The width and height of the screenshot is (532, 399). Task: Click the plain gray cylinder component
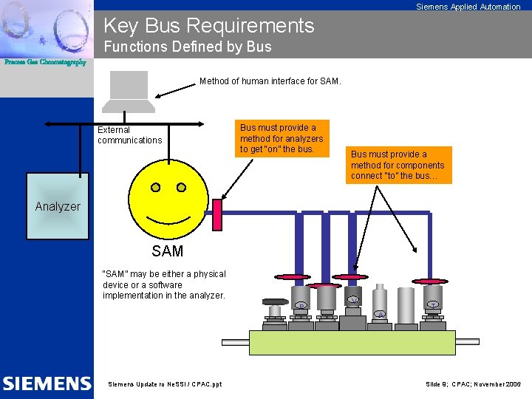pos(406,309)
